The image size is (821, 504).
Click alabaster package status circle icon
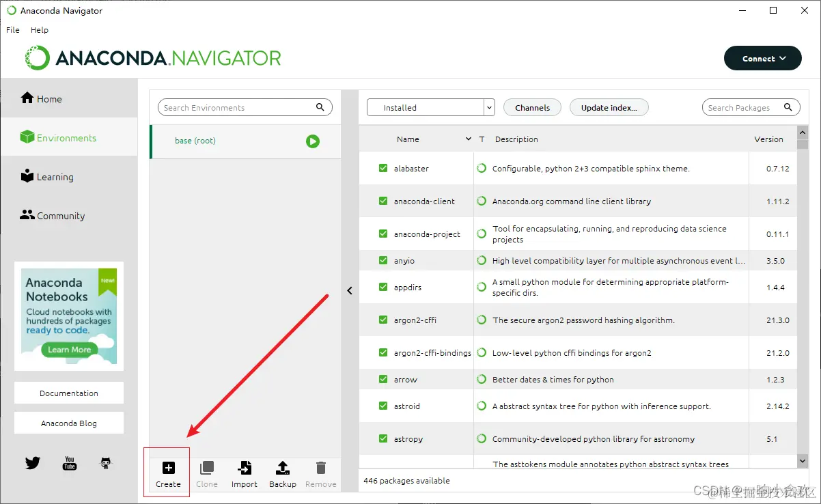point(482,168)
